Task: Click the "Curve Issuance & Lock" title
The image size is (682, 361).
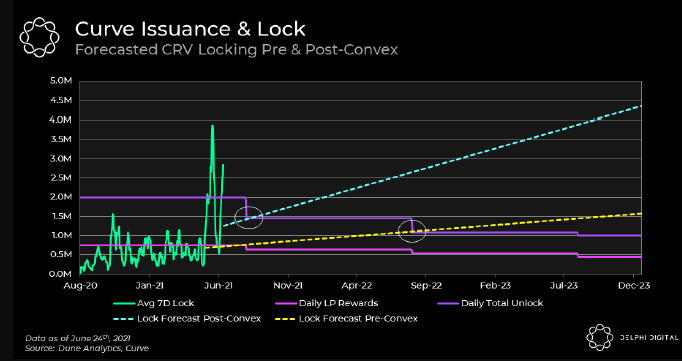Action: pyautogui.click(x=190, y=29)
